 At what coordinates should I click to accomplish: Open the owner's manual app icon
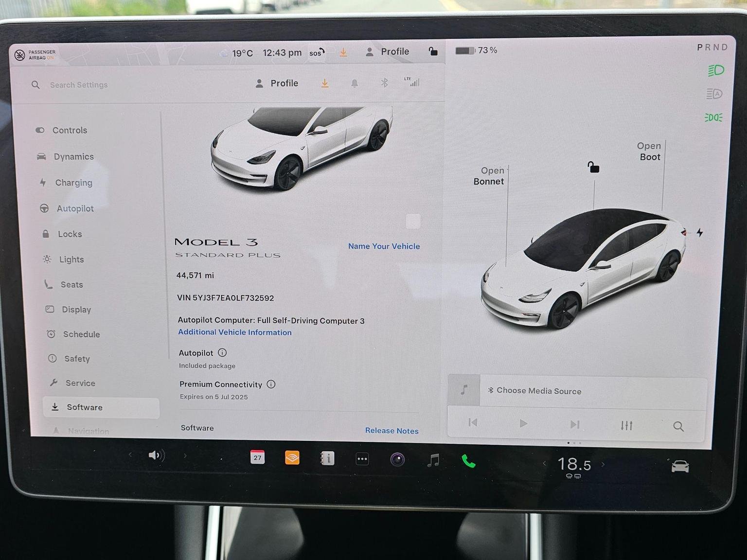(x=327, y=458)
